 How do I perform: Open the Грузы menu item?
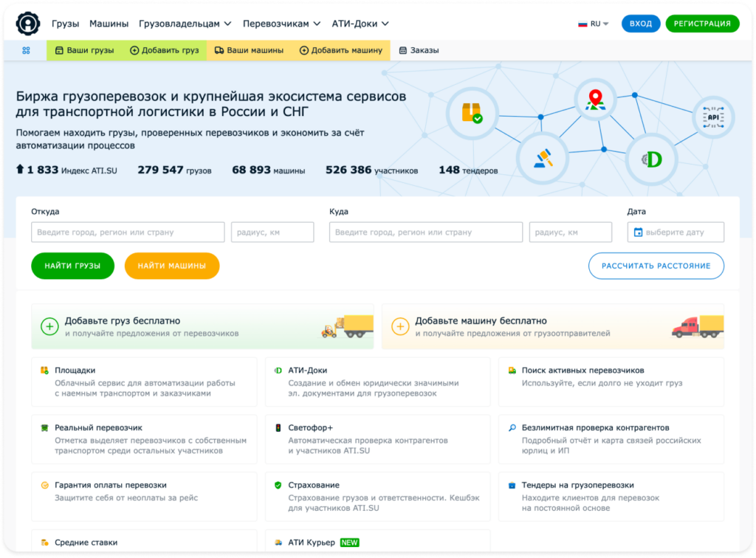(65, 23)
